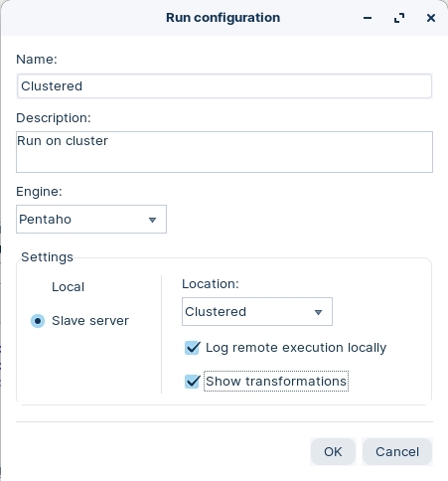448x481 pixels.
Task: Select the Slave server radio button
Action: click(38, 321)
